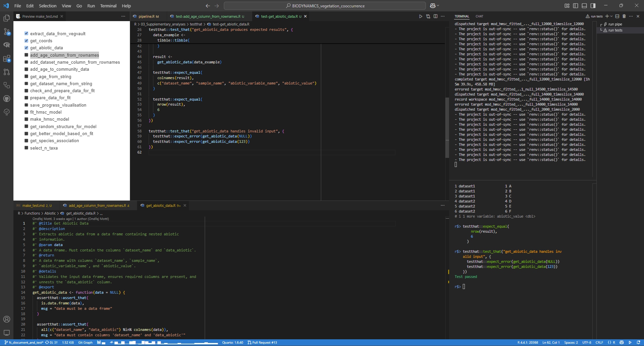Split the editor to the right
644x346 pixels.
pos(435,16)
